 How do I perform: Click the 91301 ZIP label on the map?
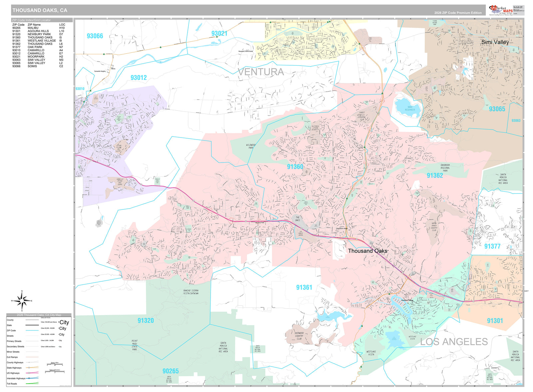495,321
